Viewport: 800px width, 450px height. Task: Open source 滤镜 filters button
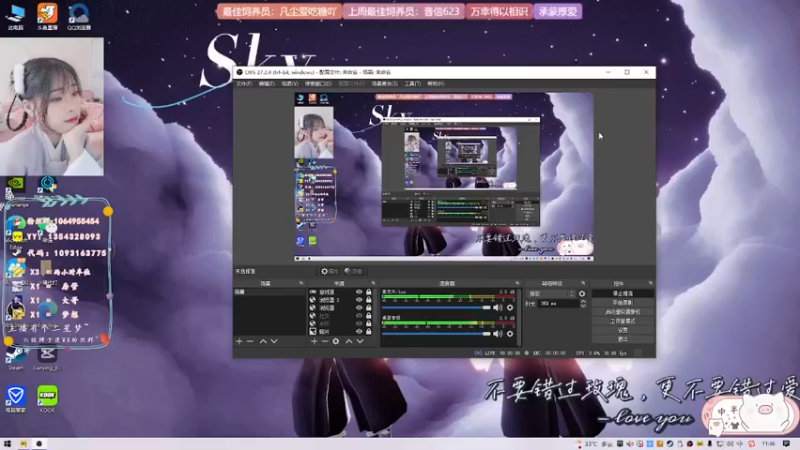tap(353, 271)
